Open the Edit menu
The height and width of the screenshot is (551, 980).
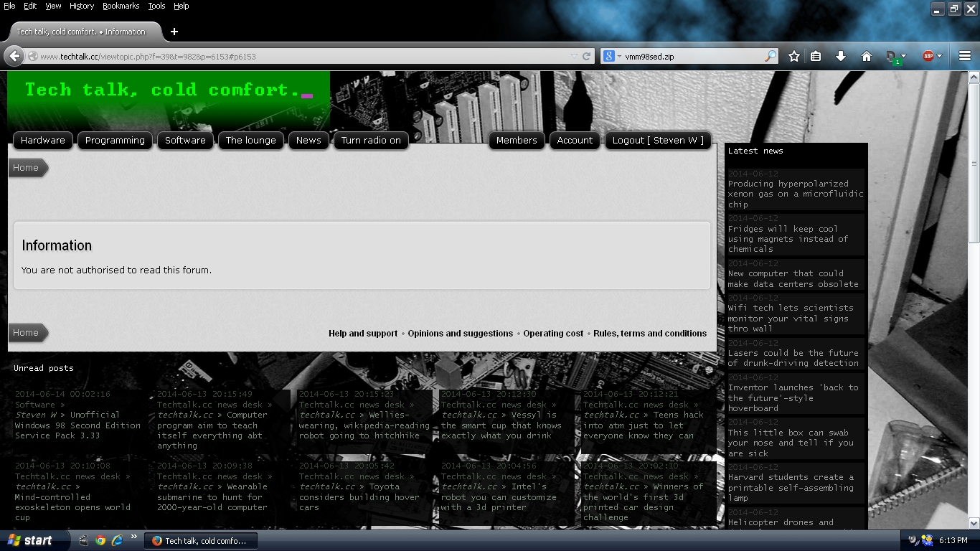[x=30, y=6]
